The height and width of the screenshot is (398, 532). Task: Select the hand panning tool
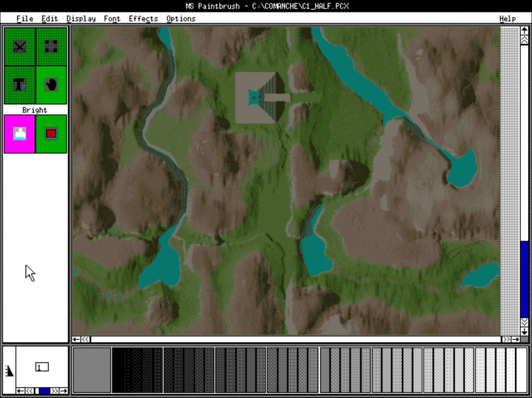(51, 85)
